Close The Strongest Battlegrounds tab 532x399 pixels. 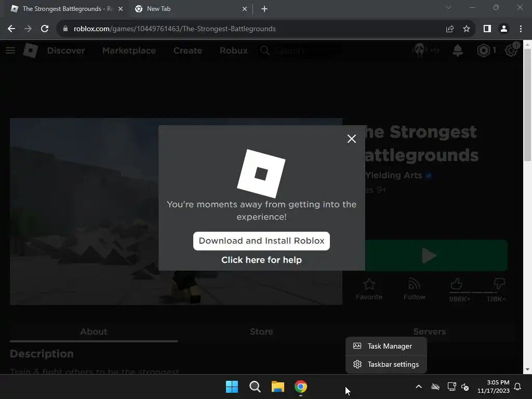(121, 9)
